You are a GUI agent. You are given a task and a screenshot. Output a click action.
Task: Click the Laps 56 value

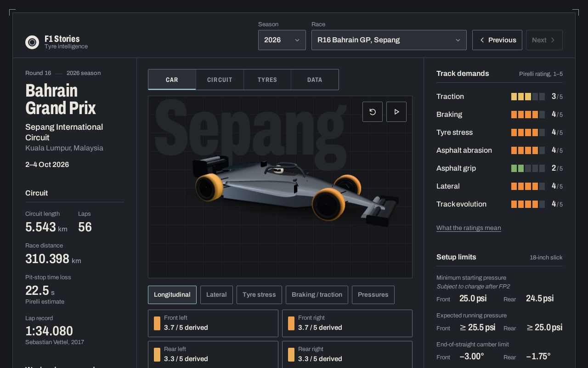point(85,227)
